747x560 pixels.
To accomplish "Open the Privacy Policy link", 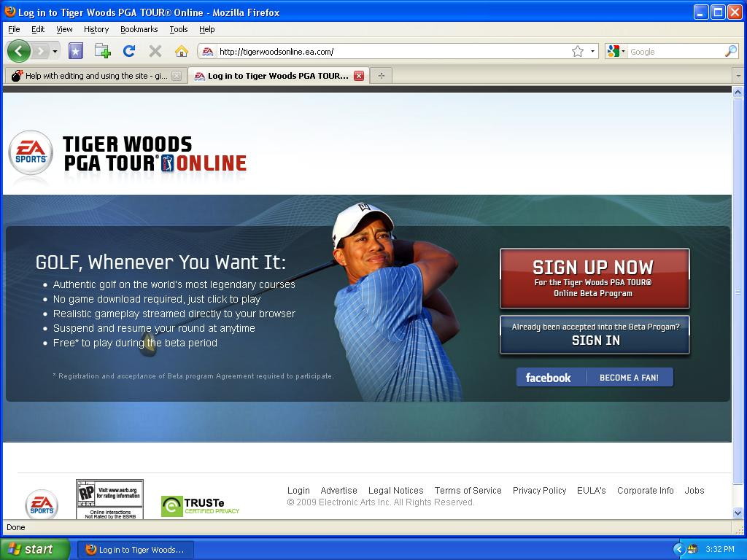I will pos(539,491).
